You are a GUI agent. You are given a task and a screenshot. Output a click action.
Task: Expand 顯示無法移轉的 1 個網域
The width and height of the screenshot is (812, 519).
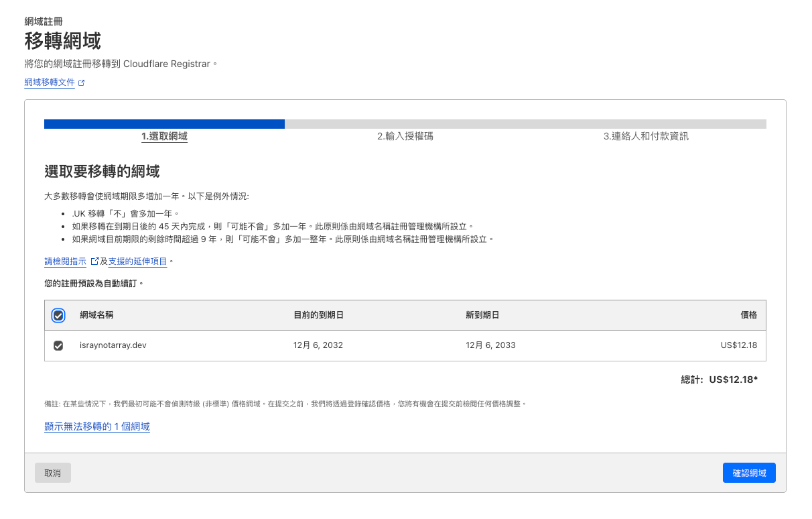(x=97, y=426)
